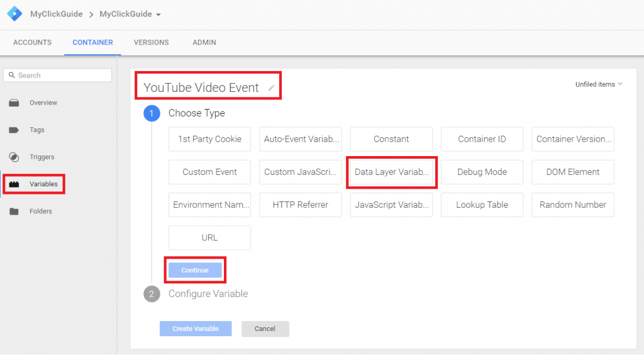Expand the Unfiled items dropdown

click(x=599, y=84)
